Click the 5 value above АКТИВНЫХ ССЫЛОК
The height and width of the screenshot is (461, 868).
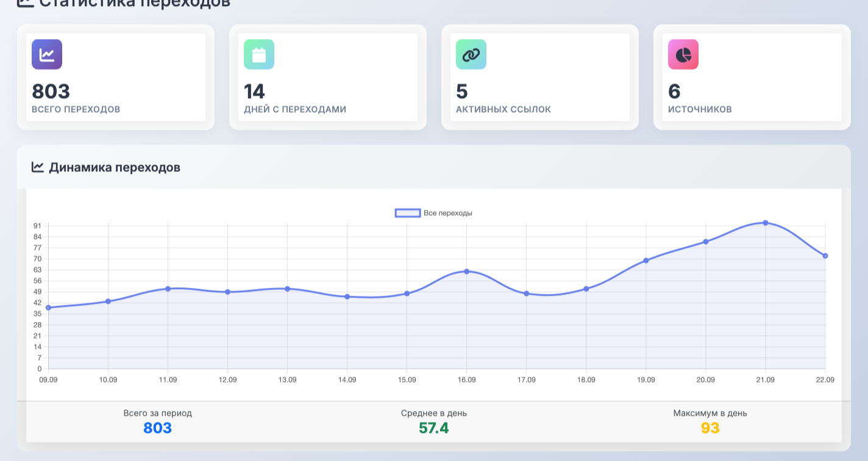point(462,91)
